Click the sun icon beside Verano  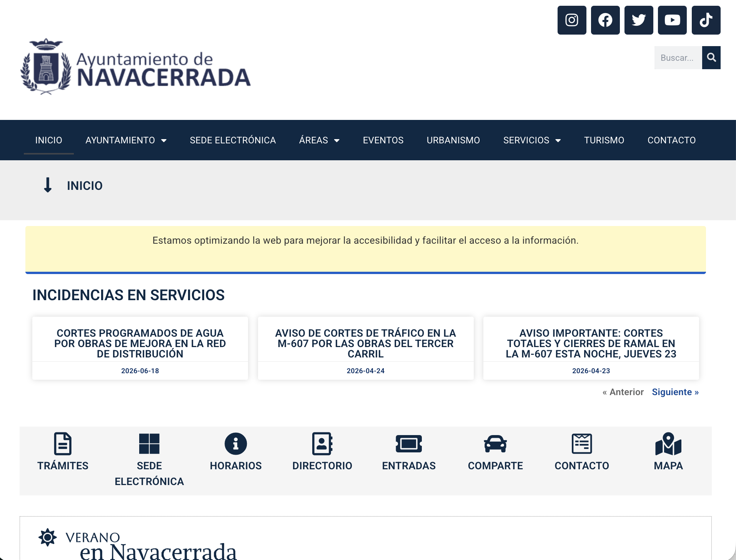[48, 537]
